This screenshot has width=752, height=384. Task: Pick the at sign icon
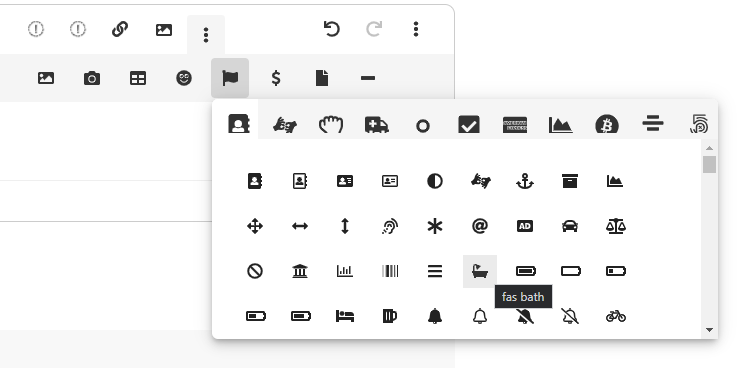pos(480,226)
